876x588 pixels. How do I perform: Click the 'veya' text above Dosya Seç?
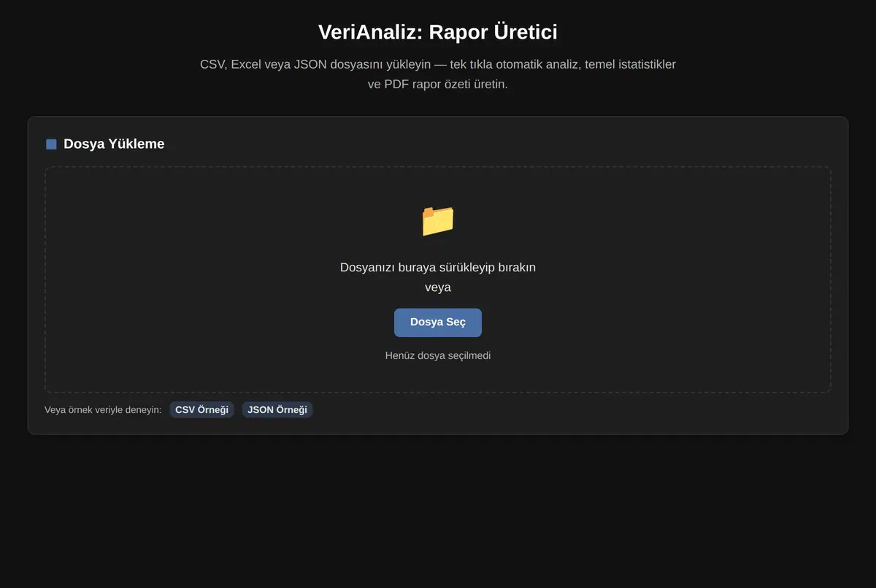pyautogui.click(x=438, y=287)
